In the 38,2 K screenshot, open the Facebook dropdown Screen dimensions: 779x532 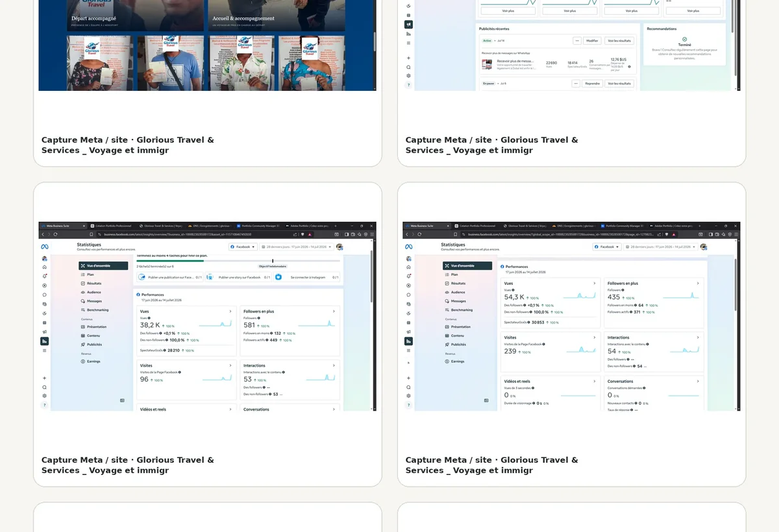pyautogui.click(x=243, y=247)
